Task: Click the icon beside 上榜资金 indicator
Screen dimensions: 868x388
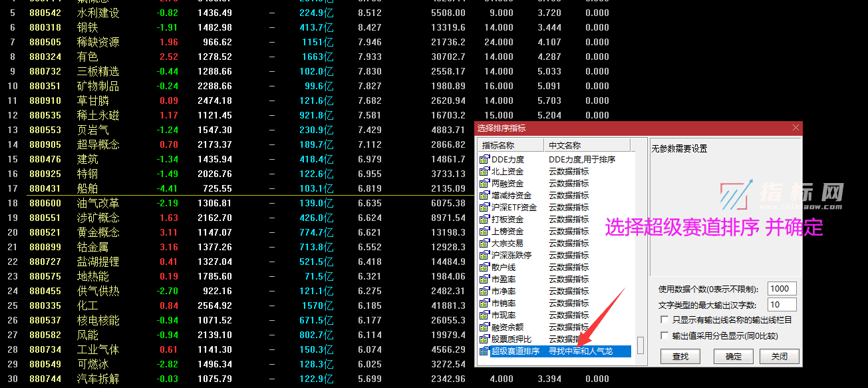Action: coord(484,232)
